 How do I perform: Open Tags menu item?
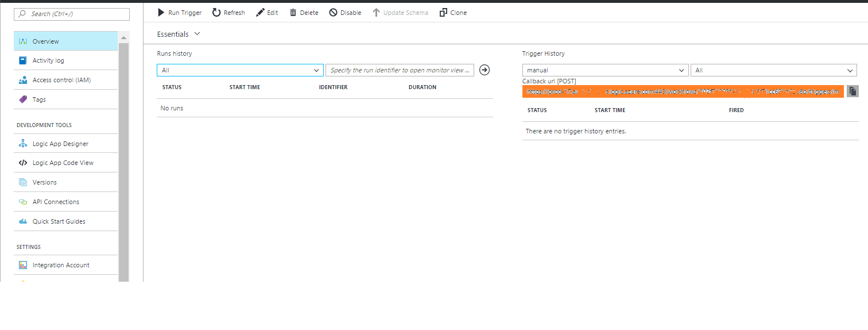66,99
